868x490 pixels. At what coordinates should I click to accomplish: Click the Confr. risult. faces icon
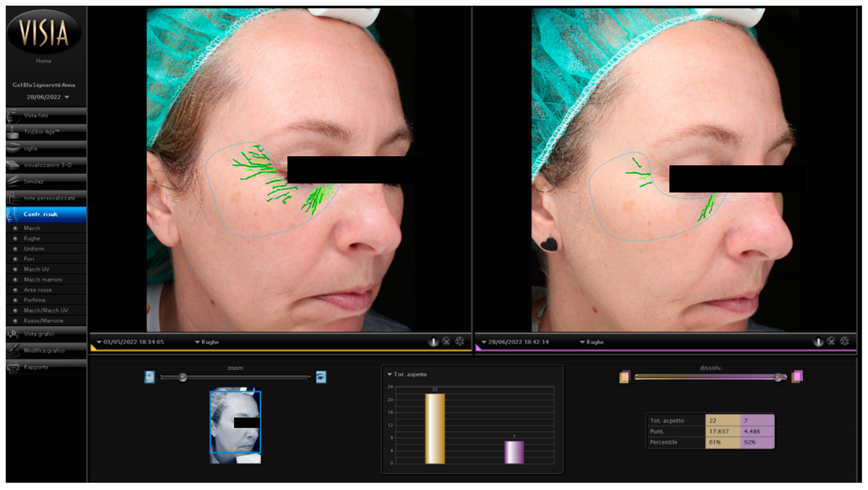(13, 215)
